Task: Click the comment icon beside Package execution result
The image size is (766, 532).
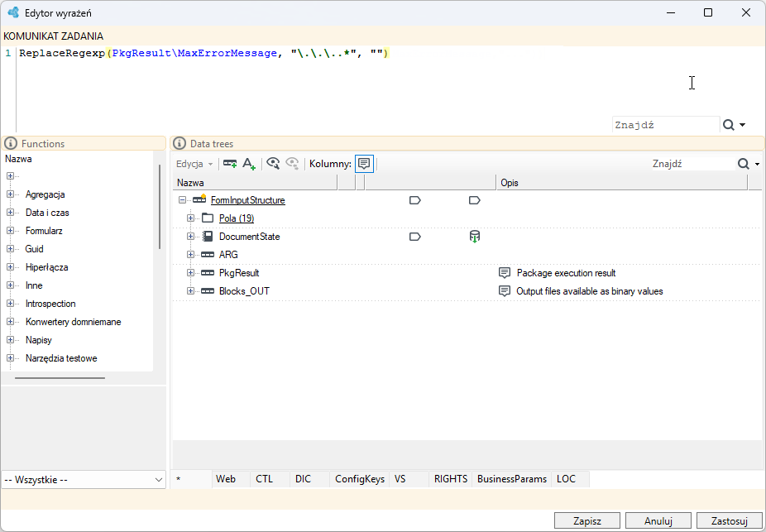Action: [504, 273]
